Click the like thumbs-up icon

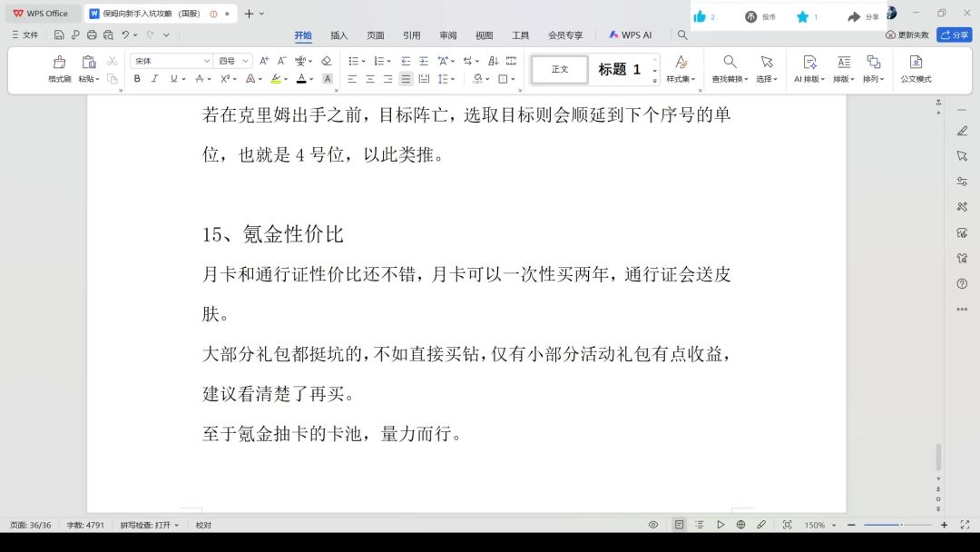click(700, 16)
